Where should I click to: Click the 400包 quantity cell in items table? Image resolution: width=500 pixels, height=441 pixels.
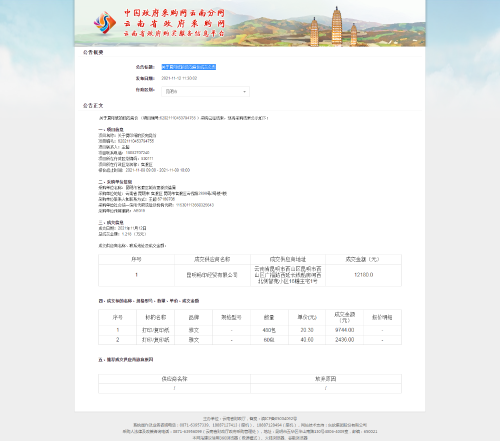pyautogui.click(x=269, y=330)
